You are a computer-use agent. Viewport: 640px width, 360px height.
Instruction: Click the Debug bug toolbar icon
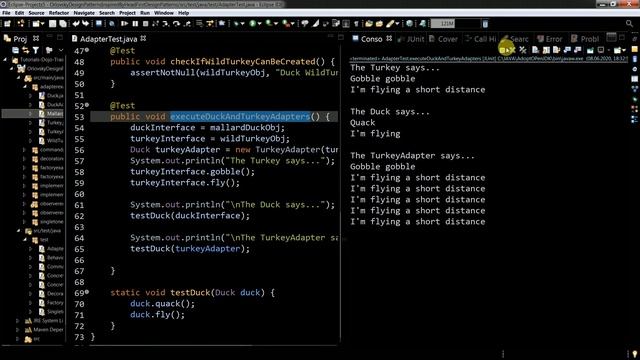[x=236, y=24]
